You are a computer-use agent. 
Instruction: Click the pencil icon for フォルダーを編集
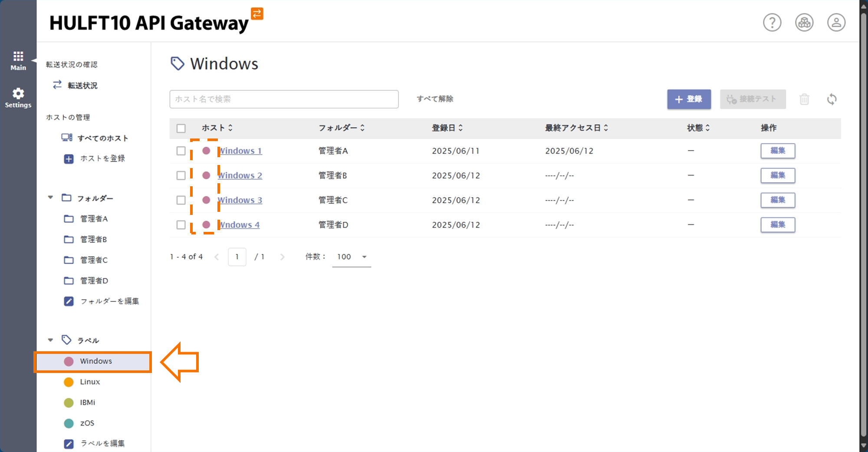coord(69,301)
